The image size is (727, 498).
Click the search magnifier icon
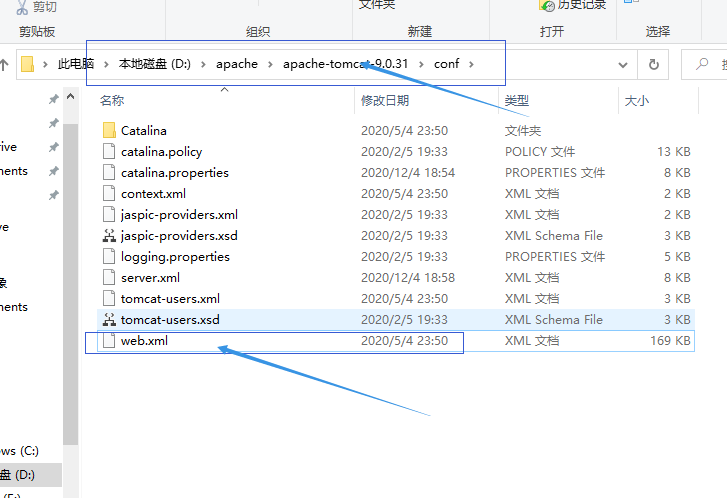coord(702,64)
